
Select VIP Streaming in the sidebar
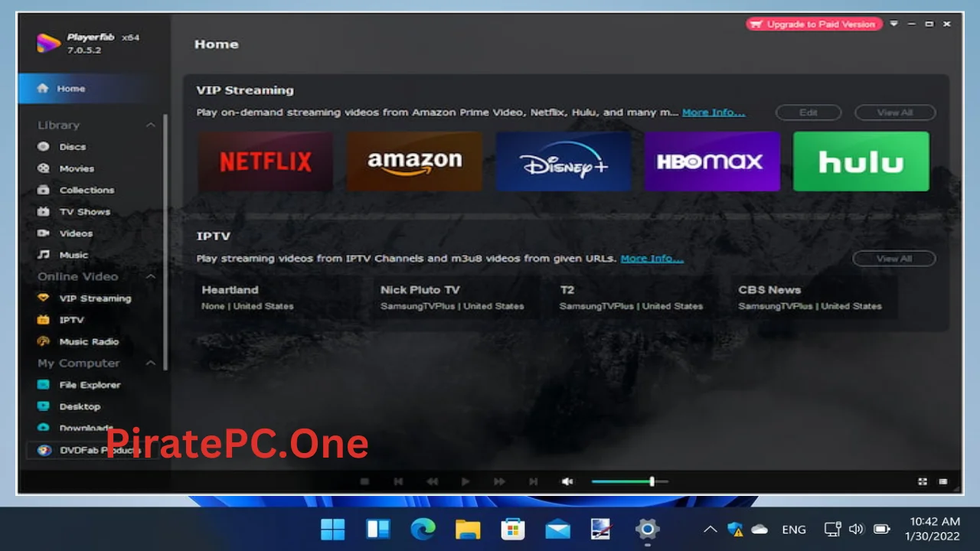[95, 298]
